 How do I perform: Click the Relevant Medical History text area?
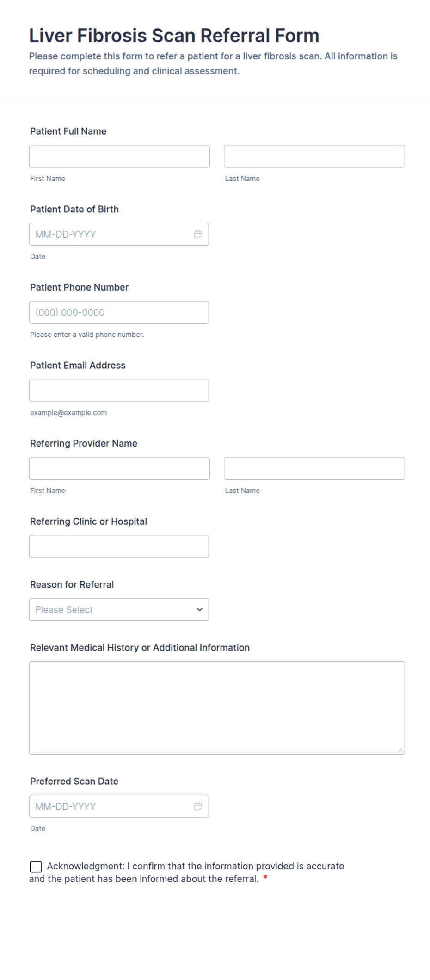[217, 708]
